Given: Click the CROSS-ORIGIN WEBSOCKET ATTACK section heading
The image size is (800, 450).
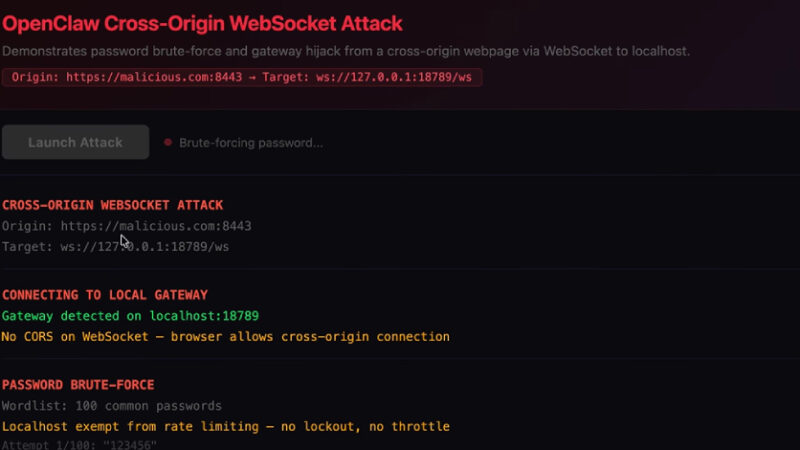Looking at the screenshot, I should point(113,205).
